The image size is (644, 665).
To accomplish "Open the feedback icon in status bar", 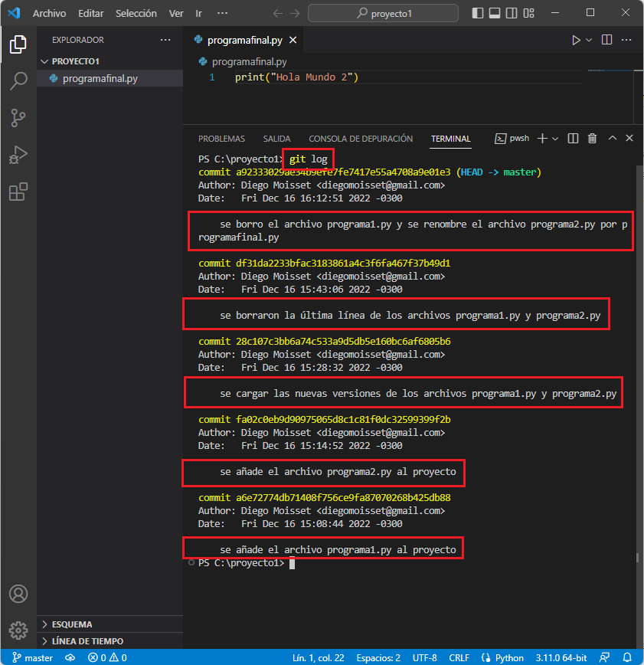I will click(x=605, y=657).
